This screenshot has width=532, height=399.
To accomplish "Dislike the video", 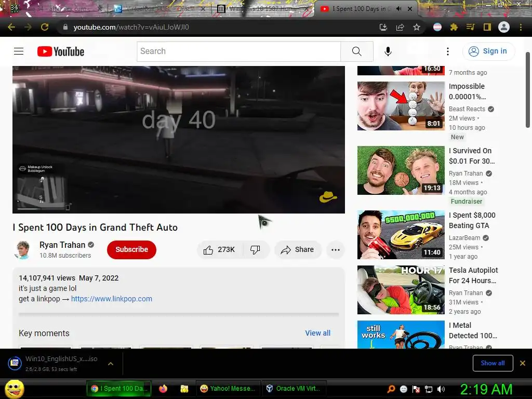I will (x=255, y=250).
